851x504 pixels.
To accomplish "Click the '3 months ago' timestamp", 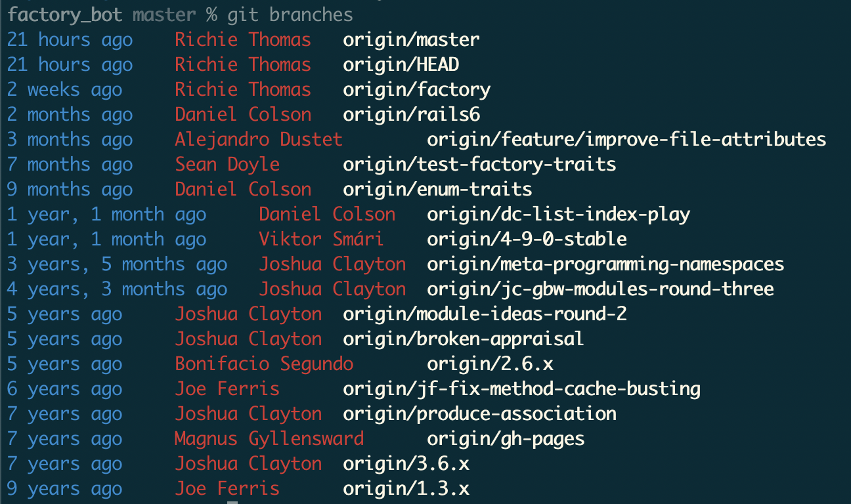I will point(70,140).
